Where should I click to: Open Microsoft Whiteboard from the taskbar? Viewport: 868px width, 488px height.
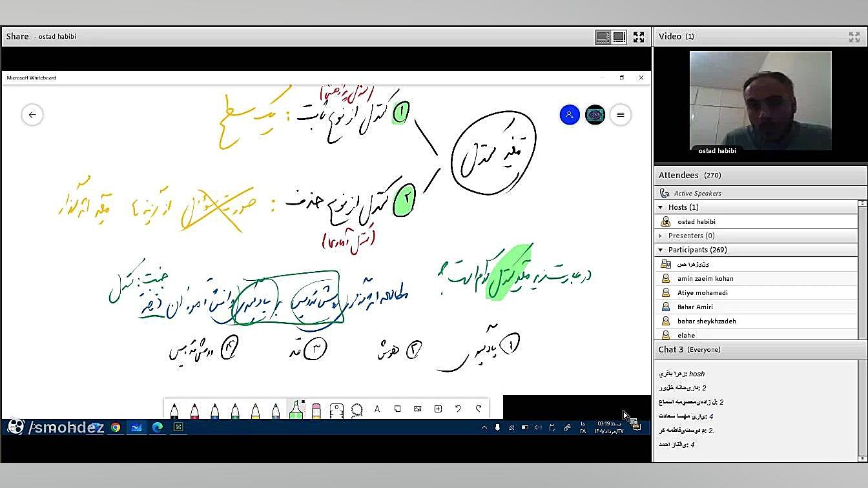point(136,427)
